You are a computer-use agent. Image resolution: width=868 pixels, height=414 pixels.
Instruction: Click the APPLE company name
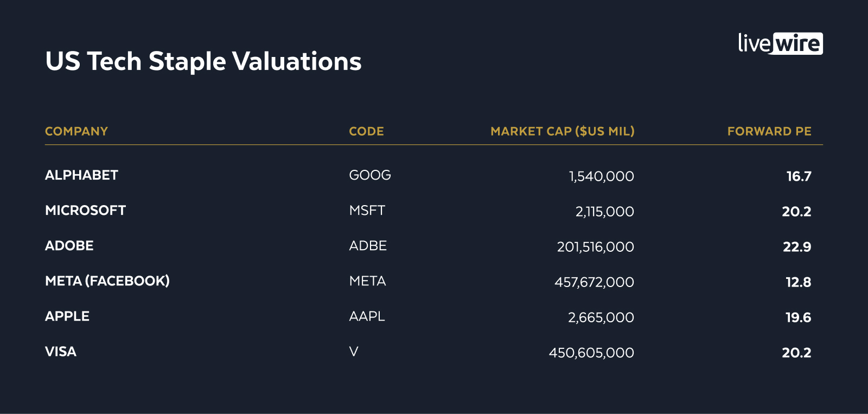(67, 316)
